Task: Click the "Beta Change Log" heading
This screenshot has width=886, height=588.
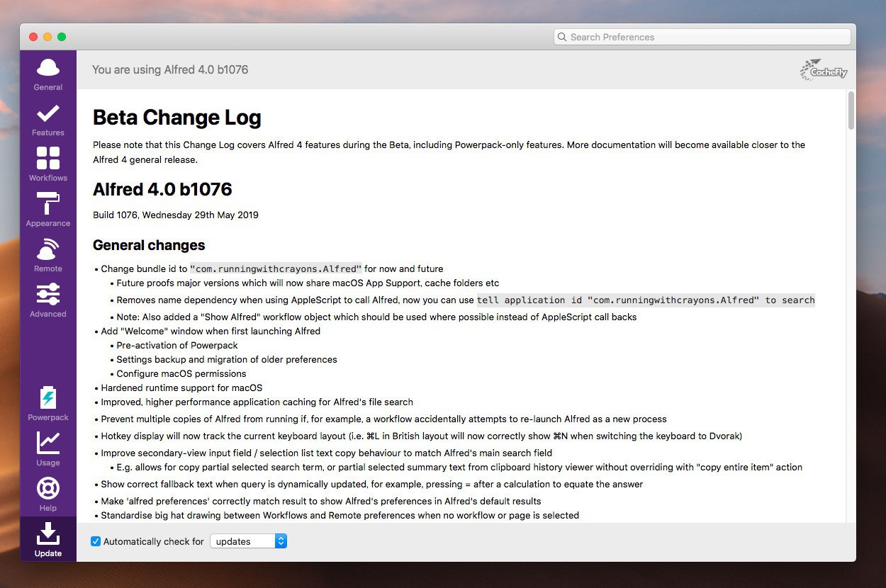Action: pyautogui.click(x=177, y=118)
